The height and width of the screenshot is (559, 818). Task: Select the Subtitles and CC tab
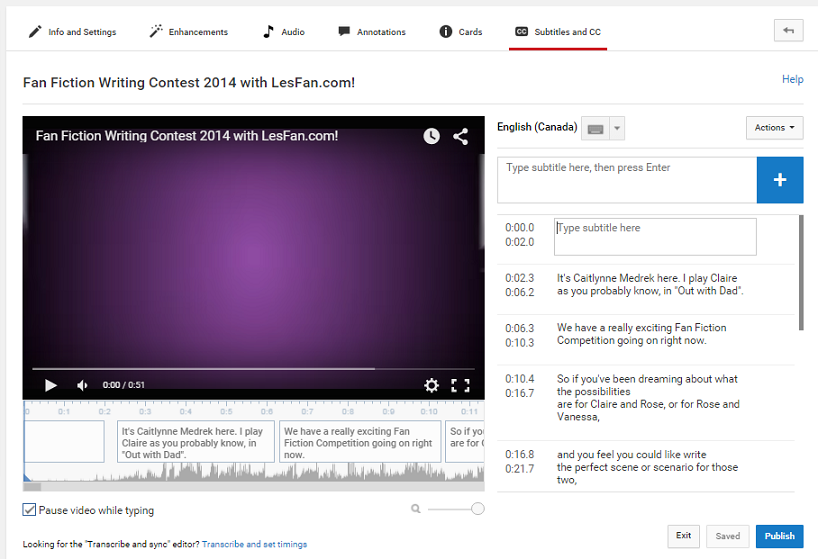pos(558,32)
